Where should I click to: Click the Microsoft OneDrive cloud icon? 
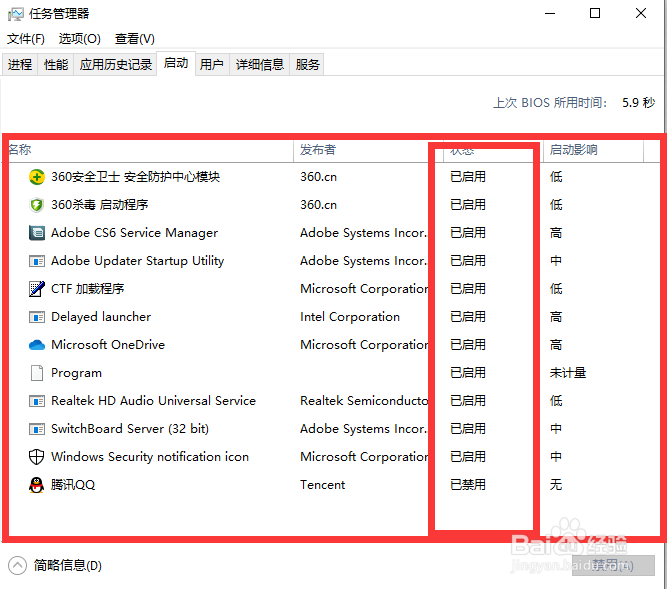click(x=37, y=345)
